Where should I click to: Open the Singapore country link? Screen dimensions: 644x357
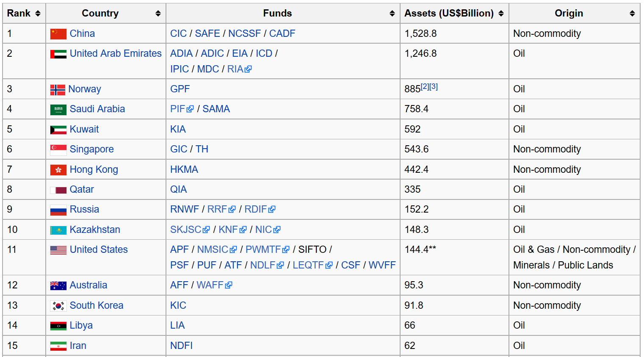click(91, 149)
